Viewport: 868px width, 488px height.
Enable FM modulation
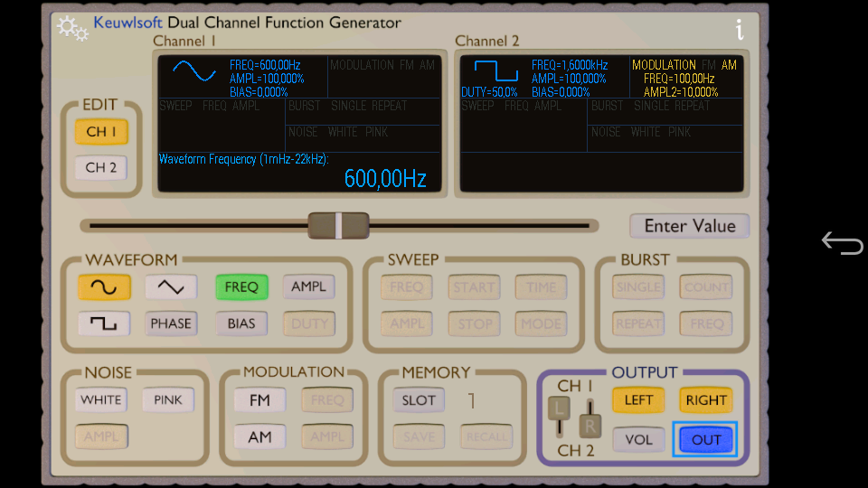pyautogui.click(x=259, y=400)
